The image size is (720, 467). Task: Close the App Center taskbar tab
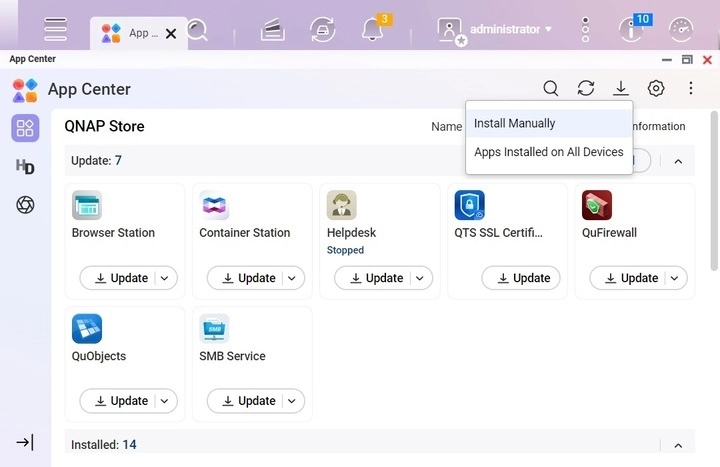coord(171,34)
